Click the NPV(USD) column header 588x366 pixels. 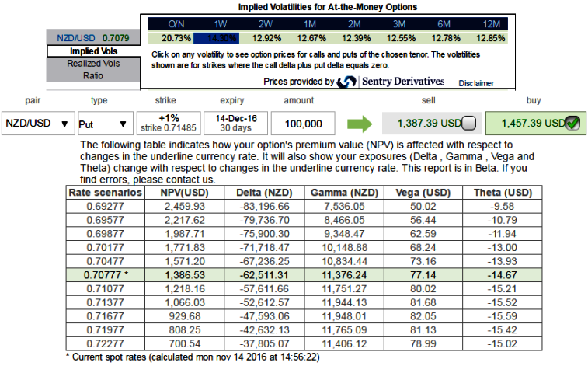coord(185,193)
